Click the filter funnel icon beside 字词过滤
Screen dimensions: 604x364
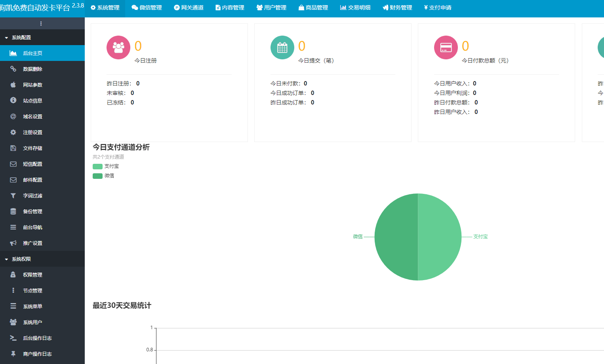13,195
